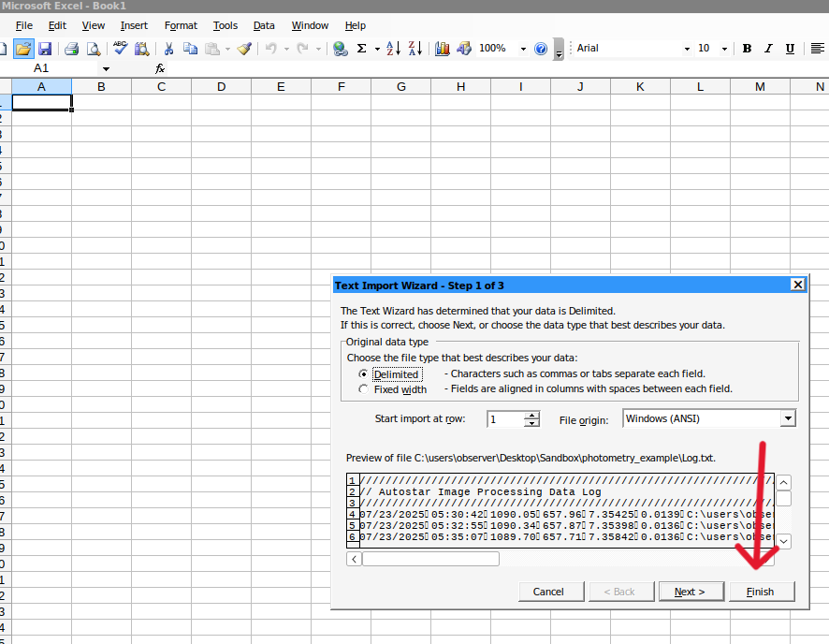This screenshot has width=829, height=644.
Task: Select the Fixed width radio button
Action: click(x=363, y=389)
